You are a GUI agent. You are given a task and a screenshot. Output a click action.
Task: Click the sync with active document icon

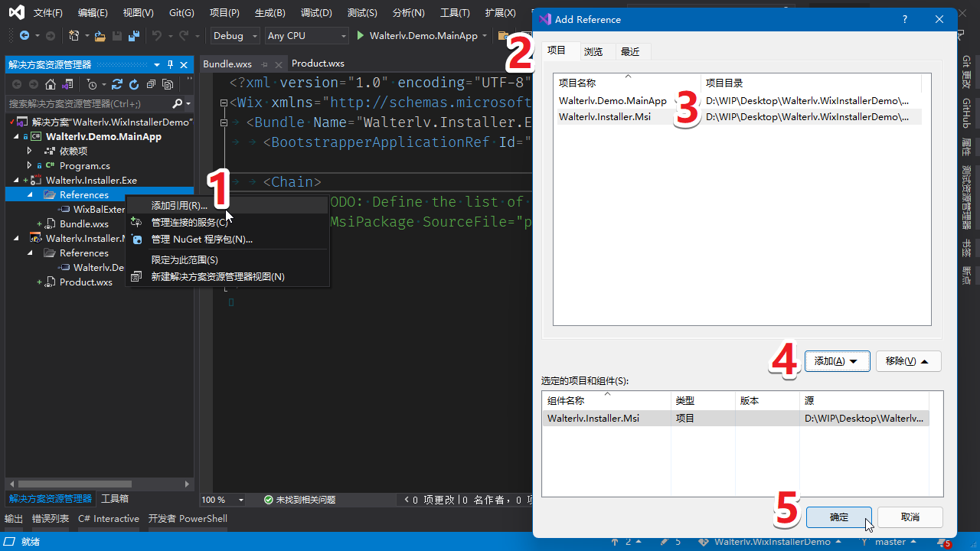pyautogui.click(x=117, y=84)
